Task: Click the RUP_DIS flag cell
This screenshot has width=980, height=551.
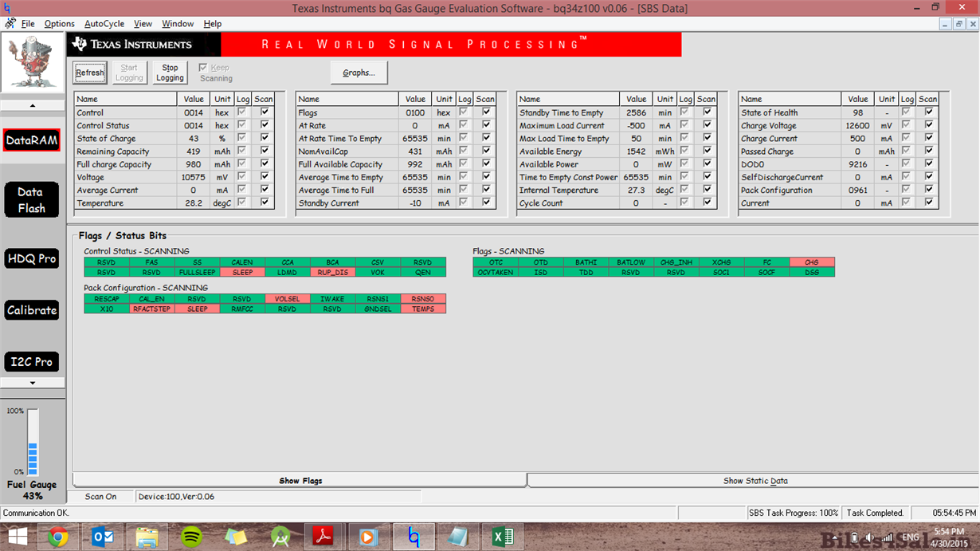Action: pos(333,272)
